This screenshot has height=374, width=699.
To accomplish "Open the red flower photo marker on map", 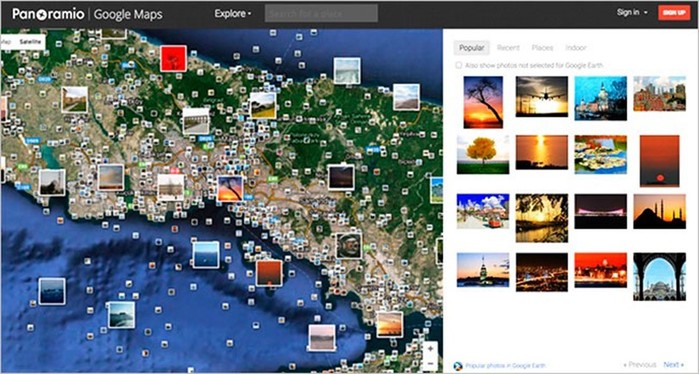I will click(x=173, y=58).
